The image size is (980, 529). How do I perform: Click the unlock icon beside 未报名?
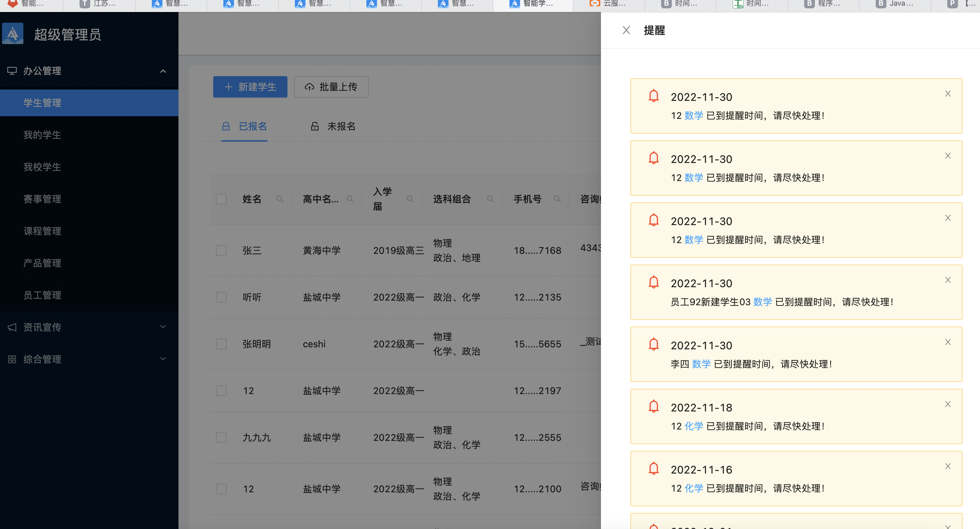(x=315, y=126)
